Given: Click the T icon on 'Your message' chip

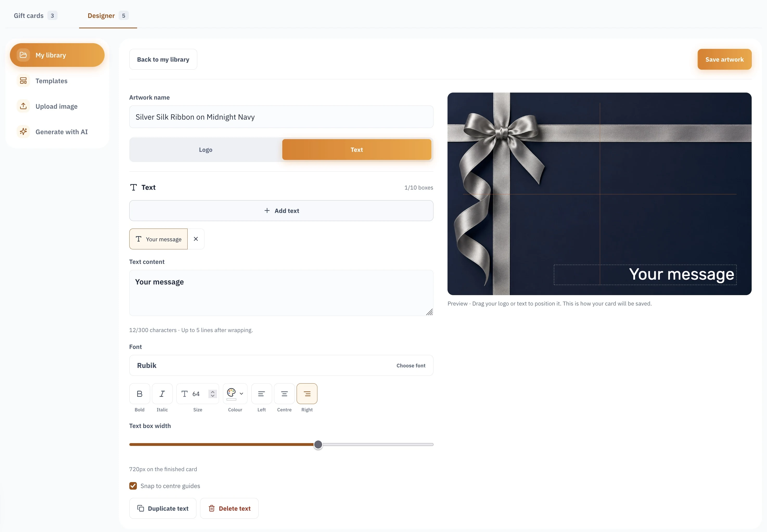Looking at the screenshot, I should pyautogui.click(x=139, y=239).
